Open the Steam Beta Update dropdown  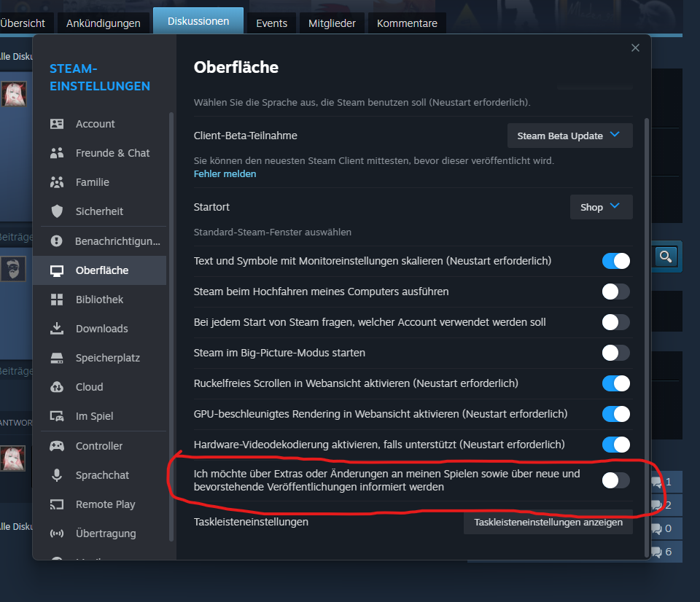coord(570,136)
